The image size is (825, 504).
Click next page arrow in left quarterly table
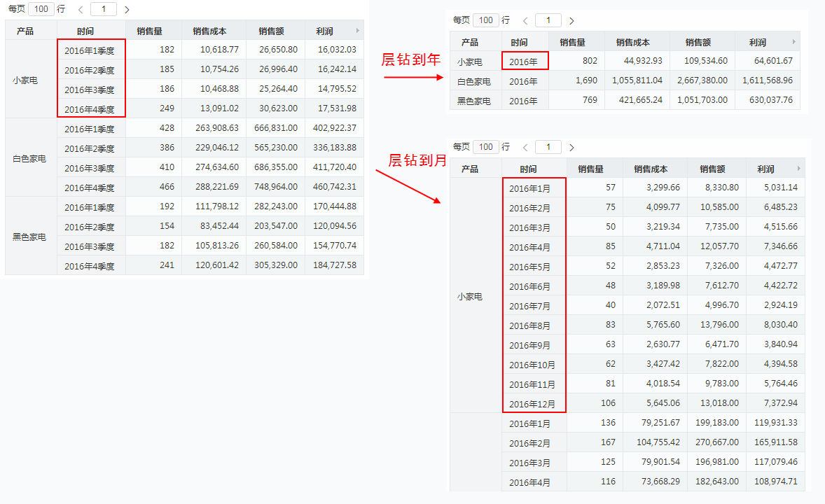[127, 10]
